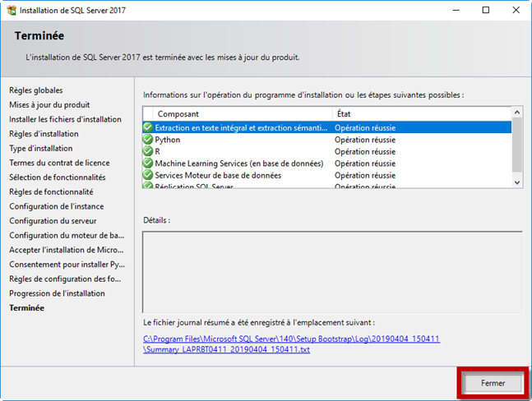Select the Python component row
532x401 pixels.
pyautogui.click(x=327, y=140)
